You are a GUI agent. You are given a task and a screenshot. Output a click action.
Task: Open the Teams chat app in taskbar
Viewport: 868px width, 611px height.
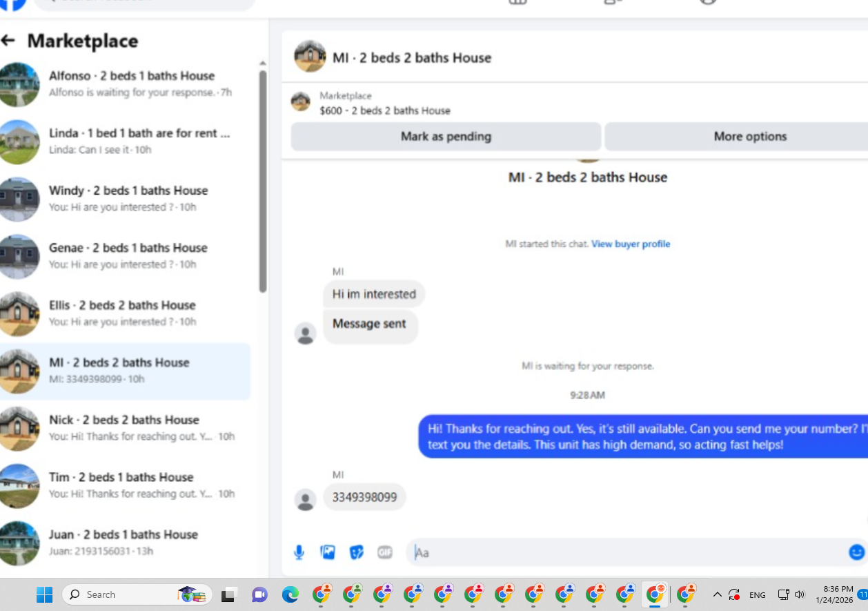tap(259, 594)
